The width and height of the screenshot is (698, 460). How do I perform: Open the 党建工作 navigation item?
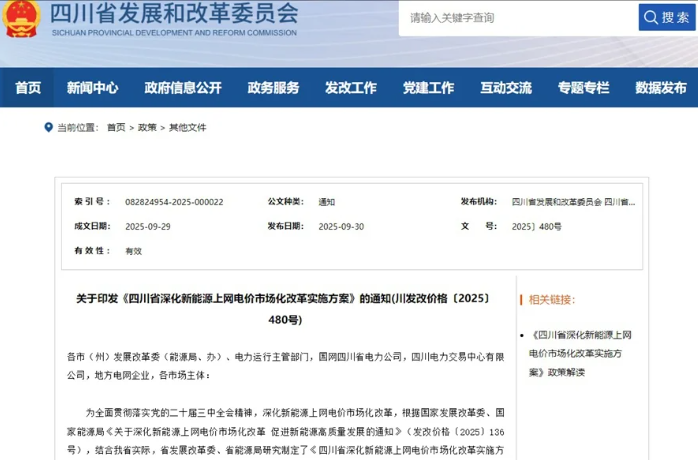click(428, 88)
